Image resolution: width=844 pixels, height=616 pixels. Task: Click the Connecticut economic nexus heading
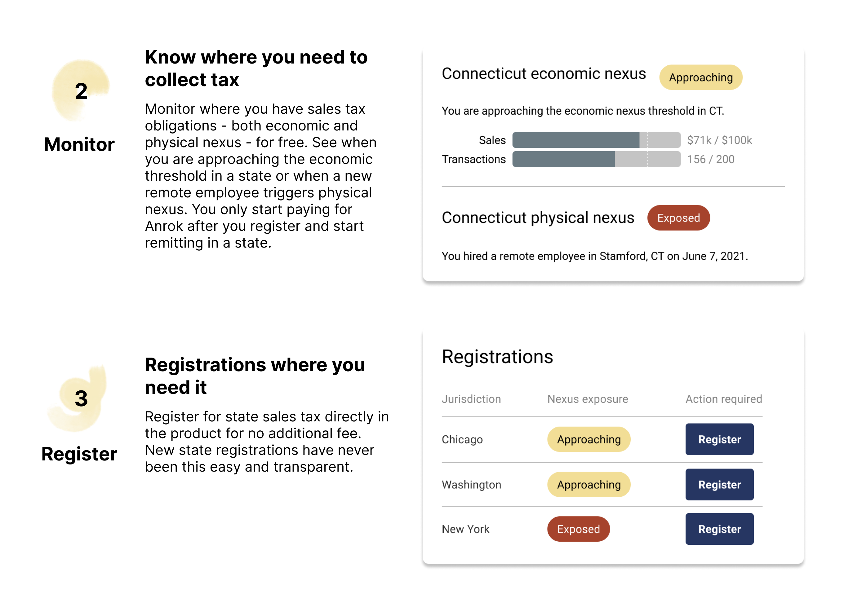point(543,74)
